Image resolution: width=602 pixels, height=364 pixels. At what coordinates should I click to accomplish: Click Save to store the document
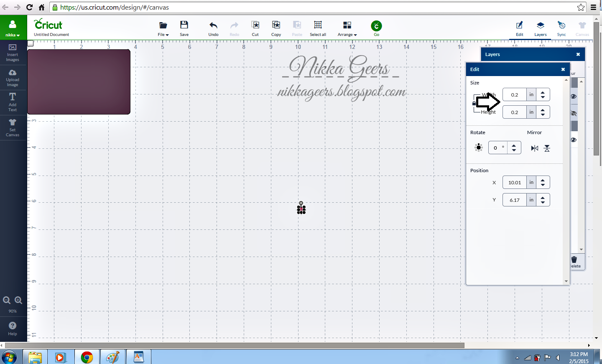184,28
